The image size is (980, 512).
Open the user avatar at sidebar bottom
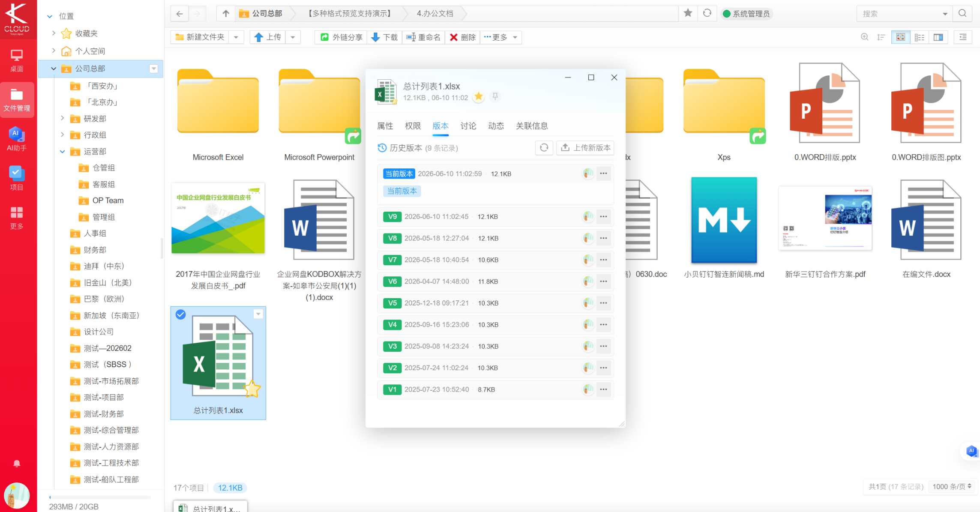pyautogui.click(x=17, y=496)
